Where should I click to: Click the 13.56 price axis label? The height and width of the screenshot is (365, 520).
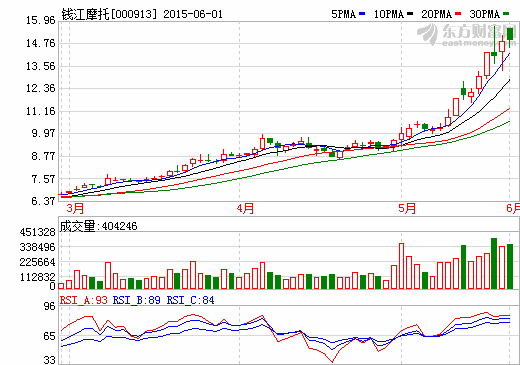[x=41, y=66]
